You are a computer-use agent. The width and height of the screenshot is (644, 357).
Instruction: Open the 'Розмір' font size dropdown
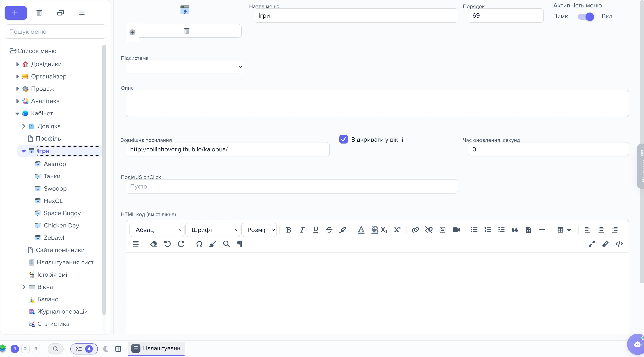pyautogui.click(x=259, y=230)
